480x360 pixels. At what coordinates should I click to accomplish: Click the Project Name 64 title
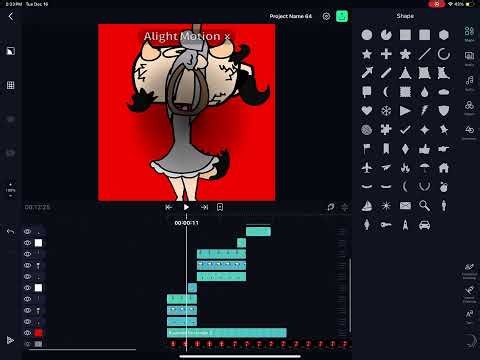click(291, 16)
